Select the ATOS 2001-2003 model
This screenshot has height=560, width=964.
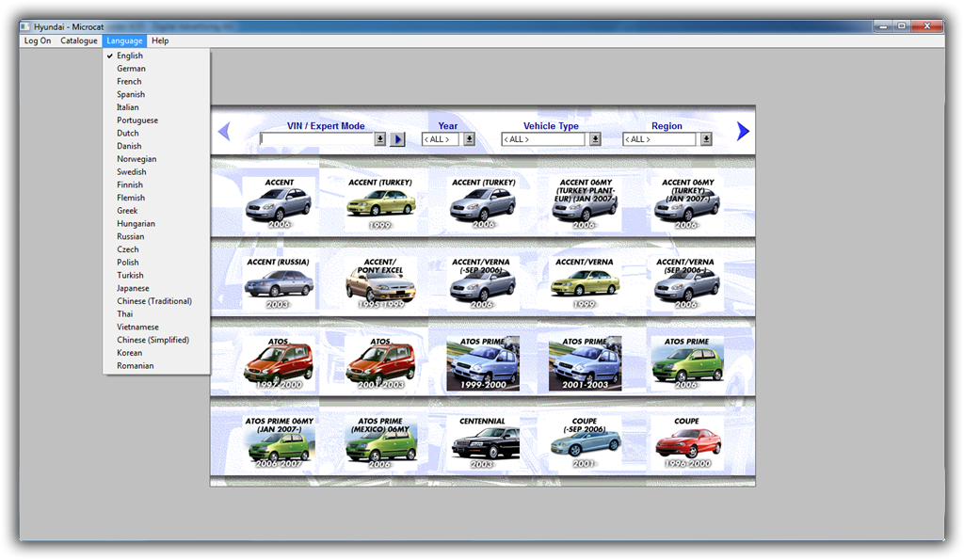(380, 363)
